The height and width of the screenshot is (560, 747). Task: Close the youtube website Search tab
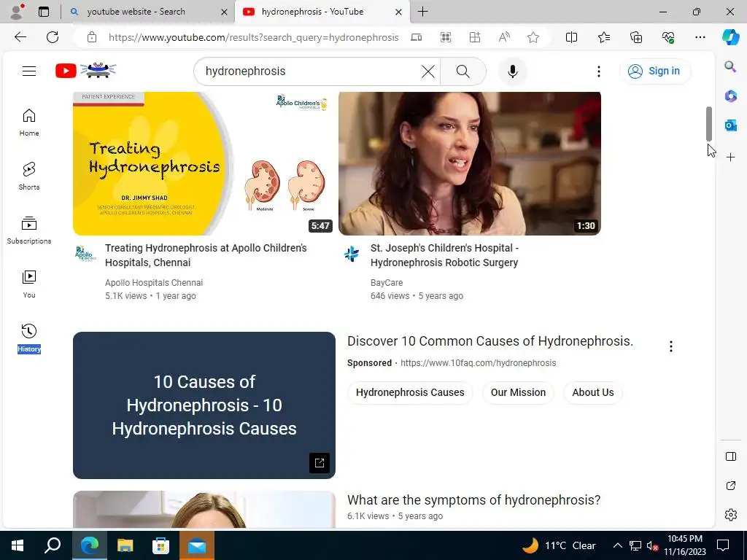224,12
